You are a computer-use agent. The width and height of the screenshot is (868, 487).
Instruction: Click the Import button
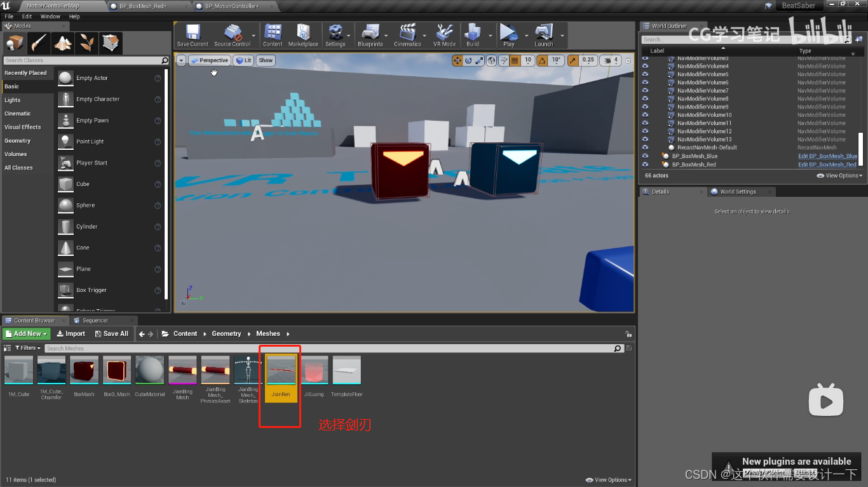coord(71,334)
